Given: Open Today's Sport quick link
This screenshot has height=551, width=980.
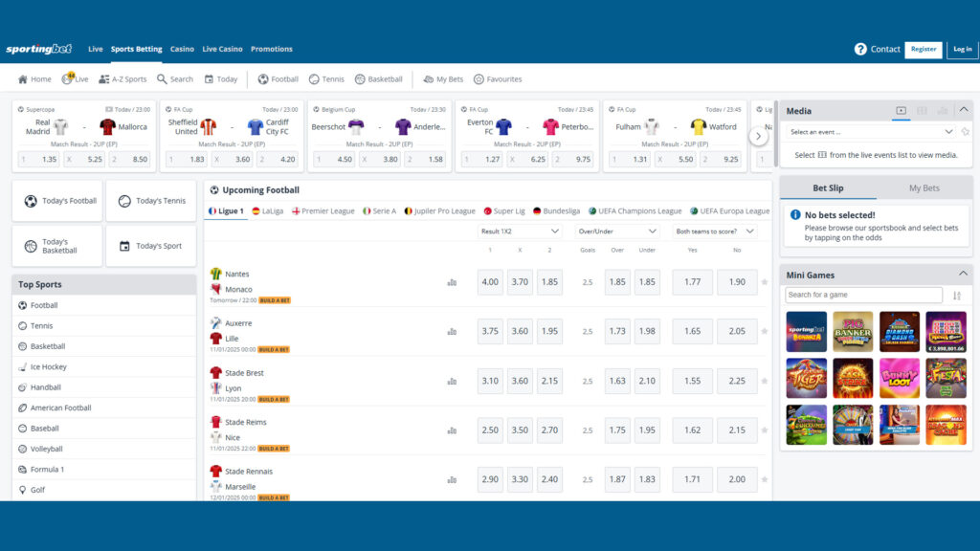Looking at the screenshot, I should click(x=150, y=246).
